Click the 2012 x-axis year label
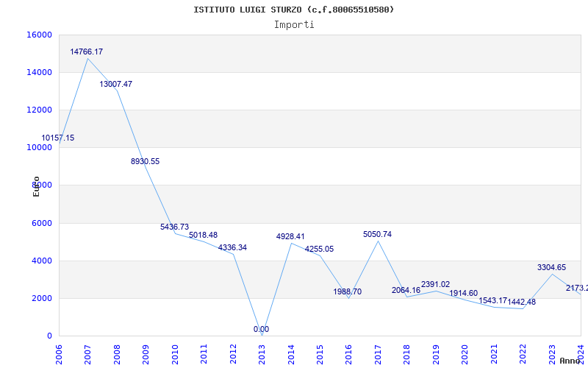 coord(233,355)
